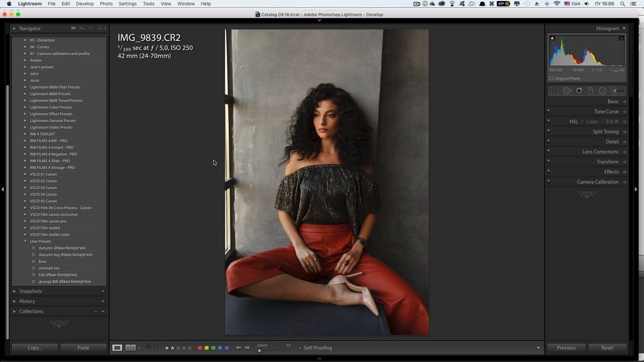Expand the VSCO 01 Canon preset folder
The height and width of the screenshot is (362, 644).
[25, 174]
